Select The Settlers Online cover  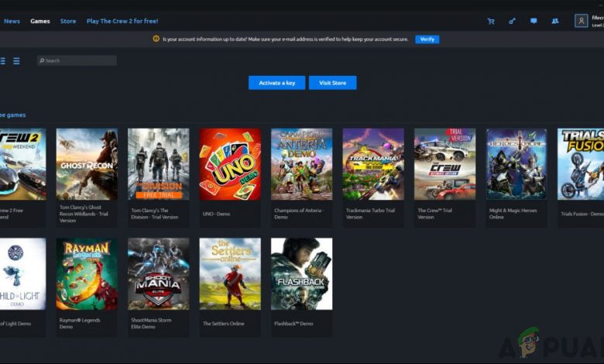click(x=230, y=274)
